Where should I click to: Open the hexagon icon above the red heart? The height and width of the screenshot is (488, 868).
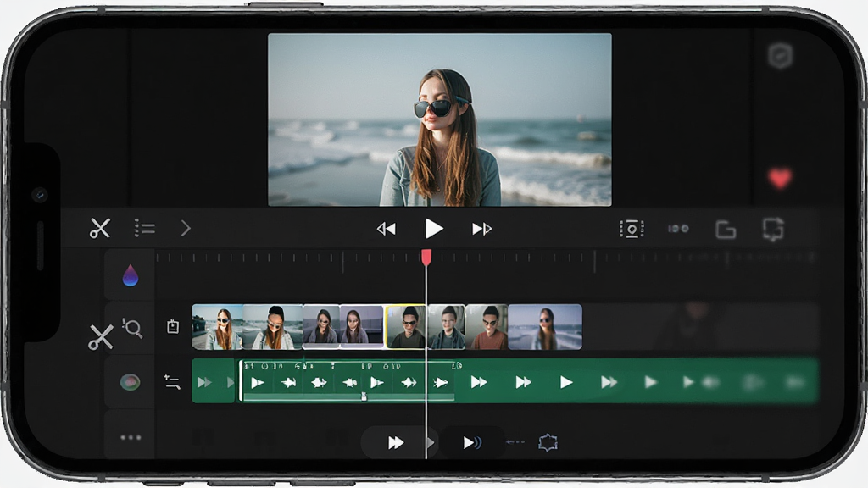point(781,55)
